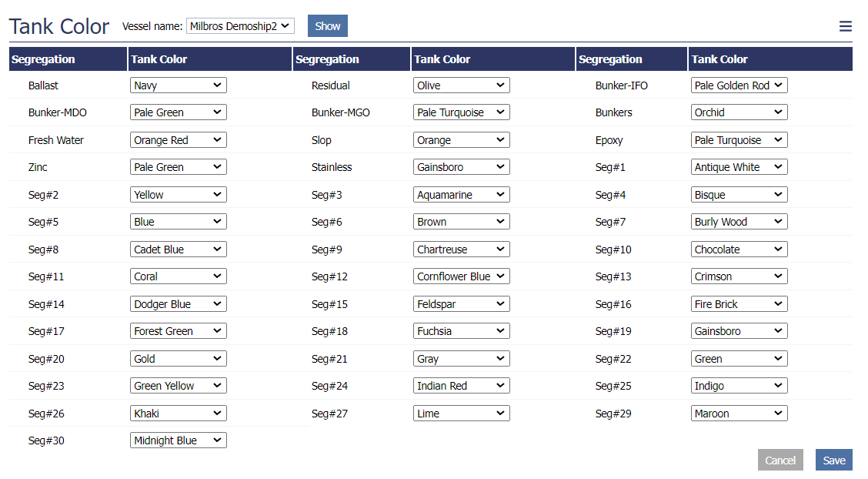Expand the Bunker-IFO color dropdown
Screen dimensions: 868x479
(739, 85)
